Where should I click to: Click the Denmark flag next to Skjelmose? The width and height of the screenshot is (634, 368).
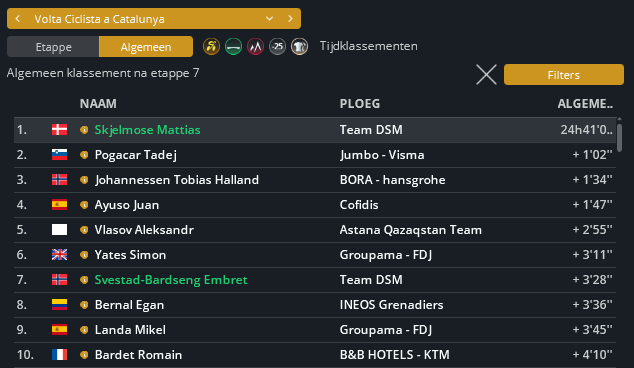pyautogui.click(x=59, y=130)
